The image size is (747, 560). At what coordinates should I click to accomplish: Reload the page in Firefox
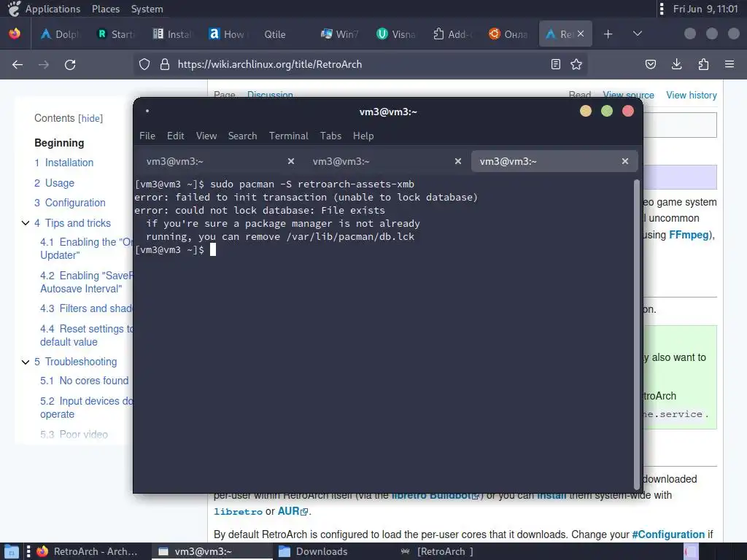pos(70,65)
